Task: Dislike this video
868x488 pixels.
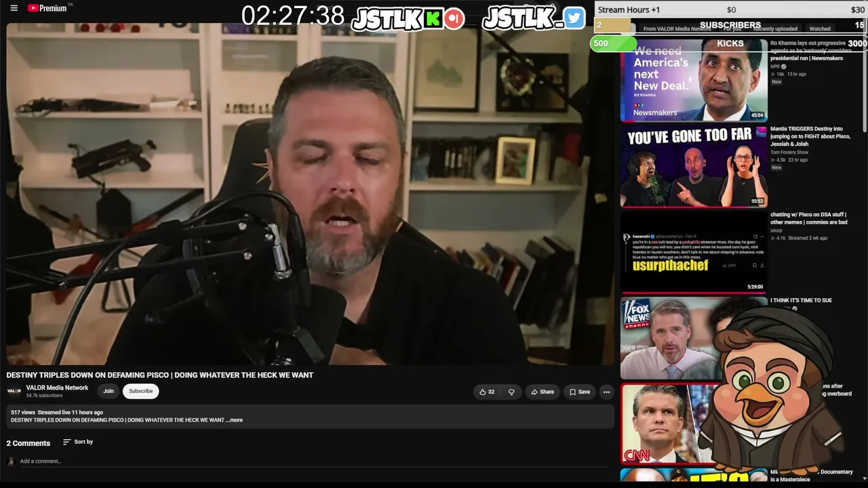Action: [511, 392]
